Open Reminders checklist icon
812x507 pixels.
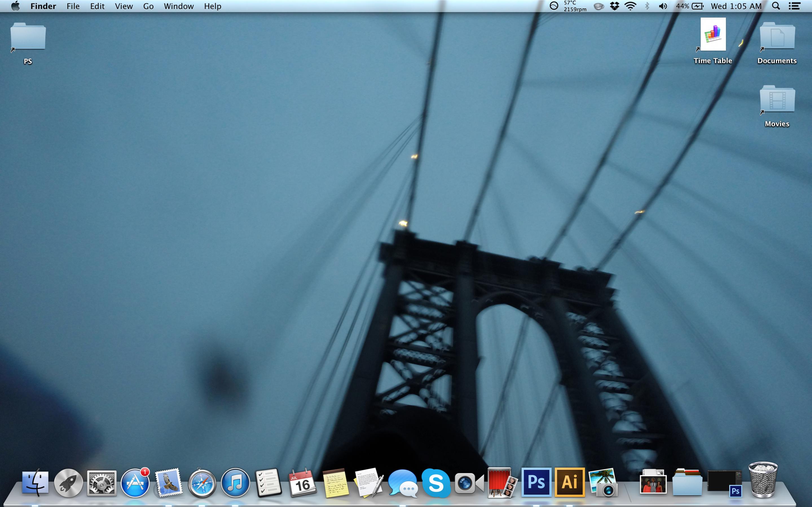coord(269,483)
